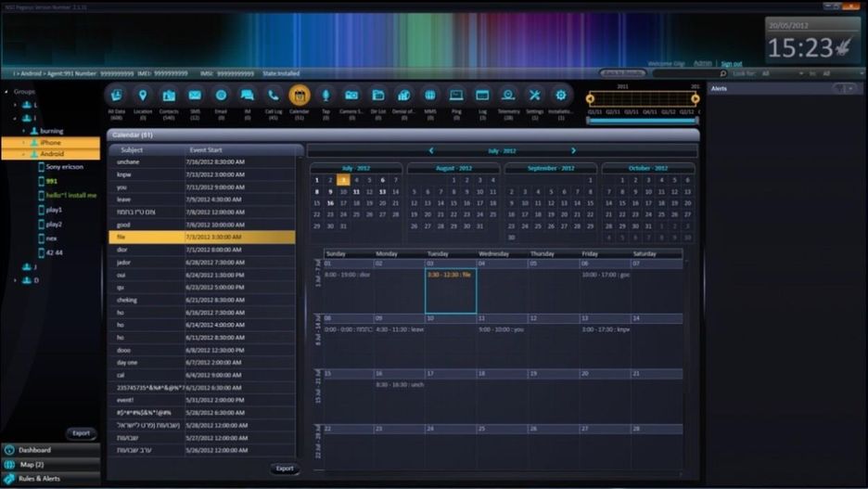Select the Tap microphone icon
The image size is (868, 489).
pos(325,96)
